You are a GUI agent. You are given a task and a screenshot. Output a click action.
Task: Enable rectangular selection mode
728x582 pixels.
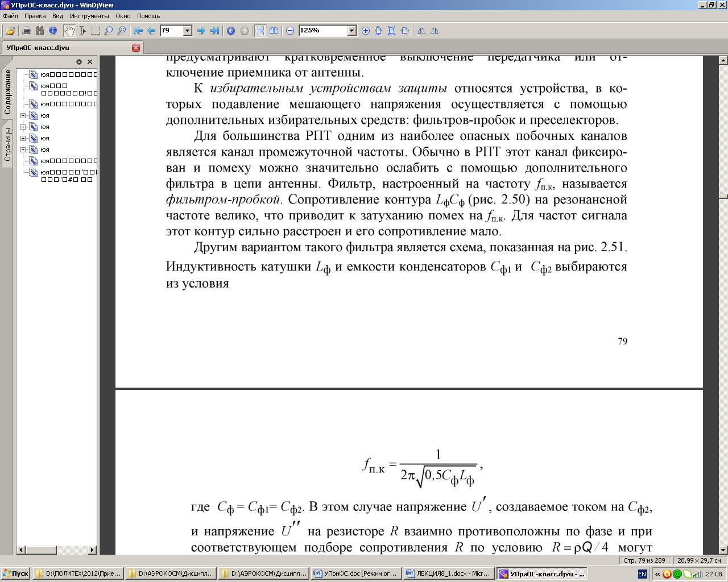[96, 31]
